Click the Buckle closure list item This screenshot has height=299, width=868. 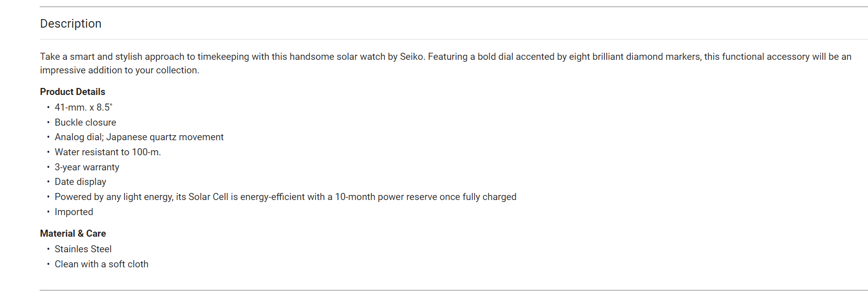click(x=85, y=123)
